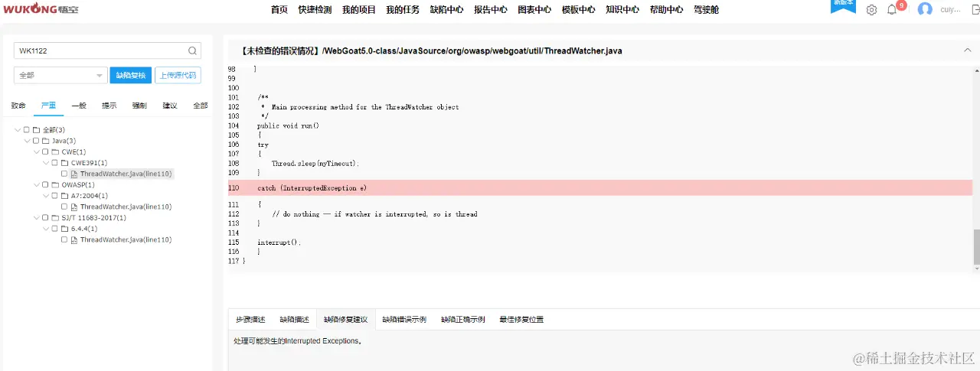Open 报告中心 in top menu
Screen dimensions: 980x371
pyautogui.click(x=491, y=10)
